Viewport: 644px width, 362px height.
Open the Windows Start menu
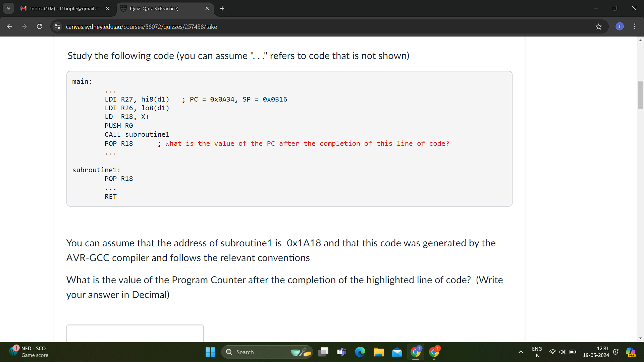coord(210,352)
